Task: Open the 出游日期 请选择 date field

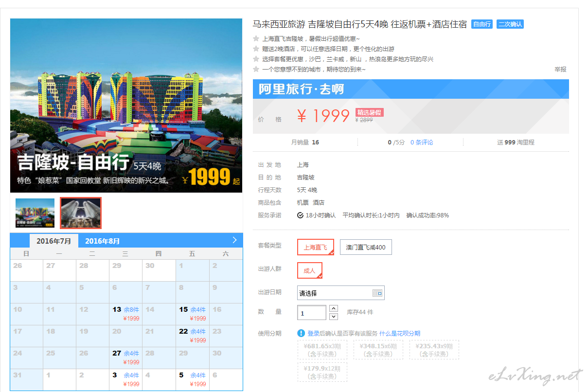Action: pos(341,293)
